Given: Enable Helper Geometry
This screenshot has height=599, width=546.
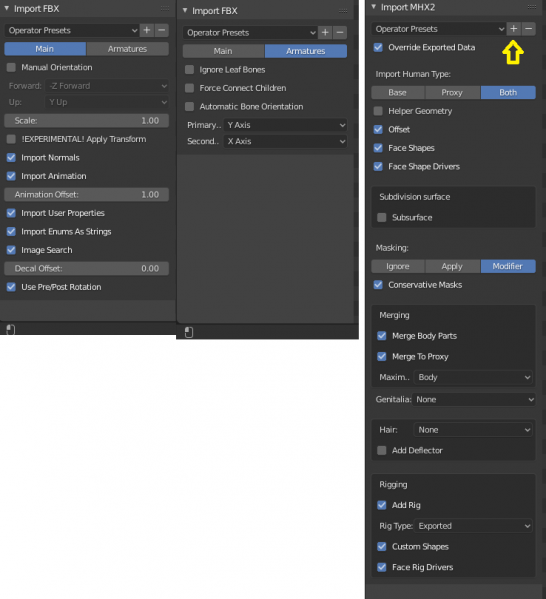Looking at the screenshot, I should pos(378,111).
